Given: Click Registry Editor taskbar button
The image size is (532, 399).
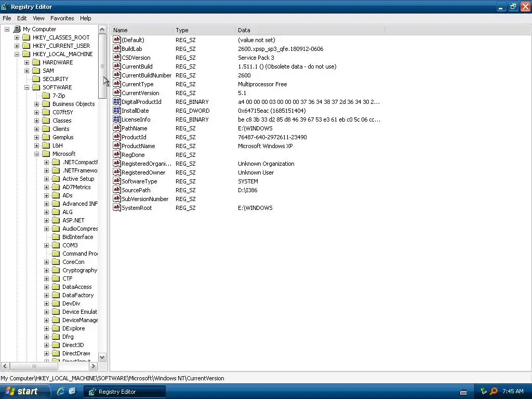Looking at the screenshot, I should pos(125,392).
